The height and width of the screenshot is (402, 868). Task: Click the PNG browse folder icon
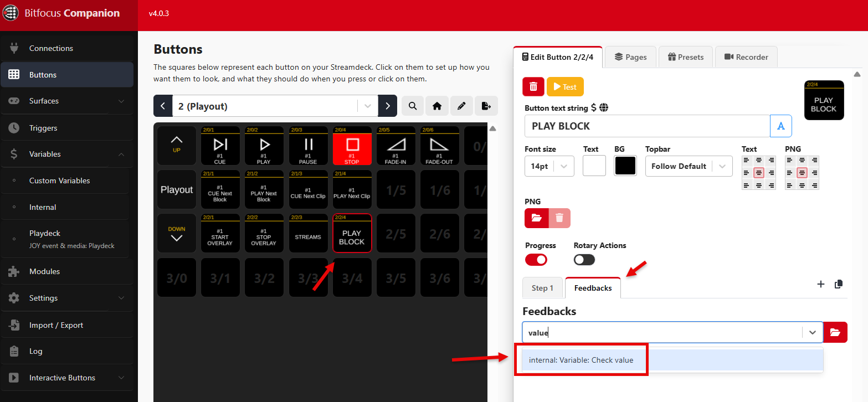click(x=536, y=218)
